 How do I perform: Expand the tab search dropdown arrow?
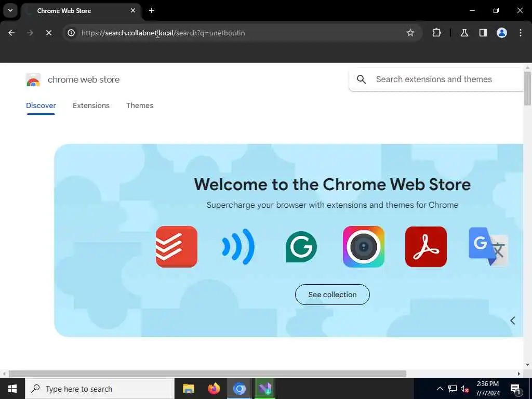click(10, 10)
